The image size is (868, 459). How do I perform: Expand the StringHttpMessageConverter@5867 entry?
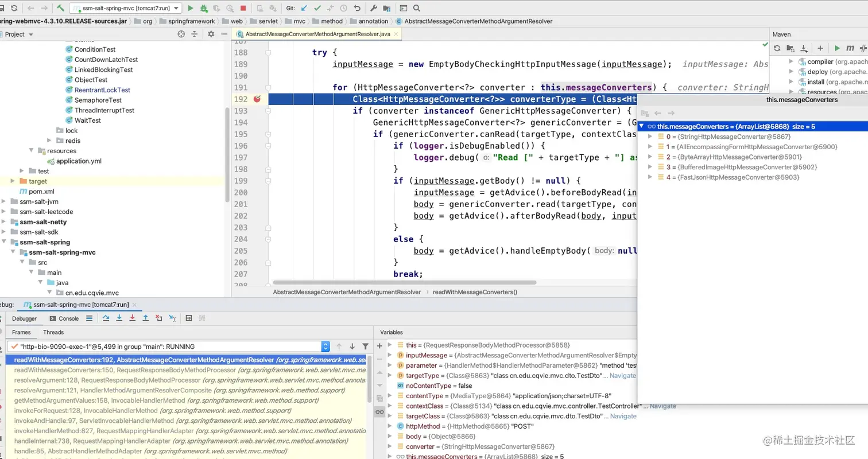[650, 137]
